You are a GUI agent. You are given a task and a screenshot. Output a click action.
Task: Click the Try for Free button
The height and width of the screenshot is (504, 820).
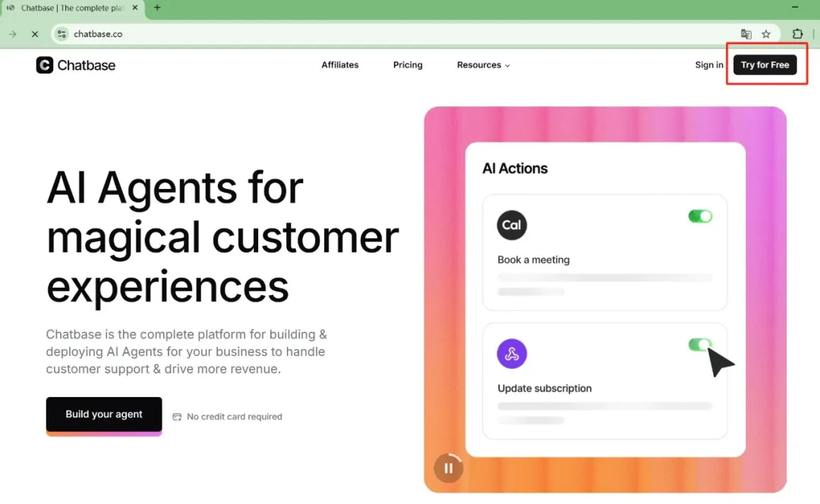[x=765, y=65]
